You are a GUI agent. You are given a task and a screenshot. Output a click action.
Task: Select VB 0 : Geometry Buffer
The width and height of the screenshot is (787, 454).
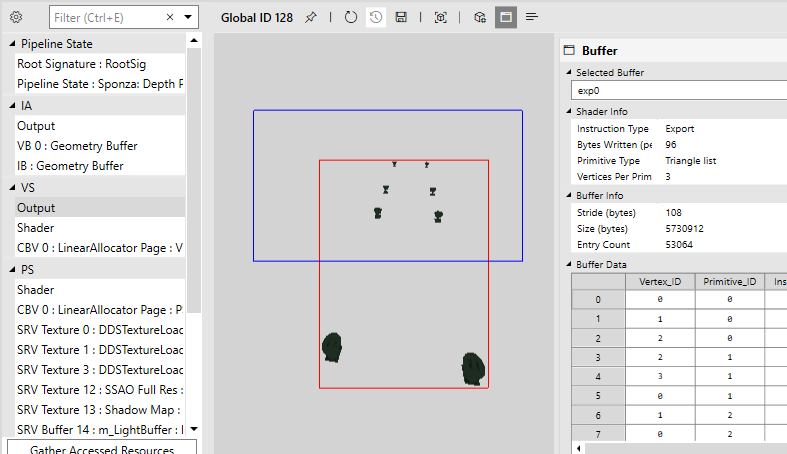(100, 146)
